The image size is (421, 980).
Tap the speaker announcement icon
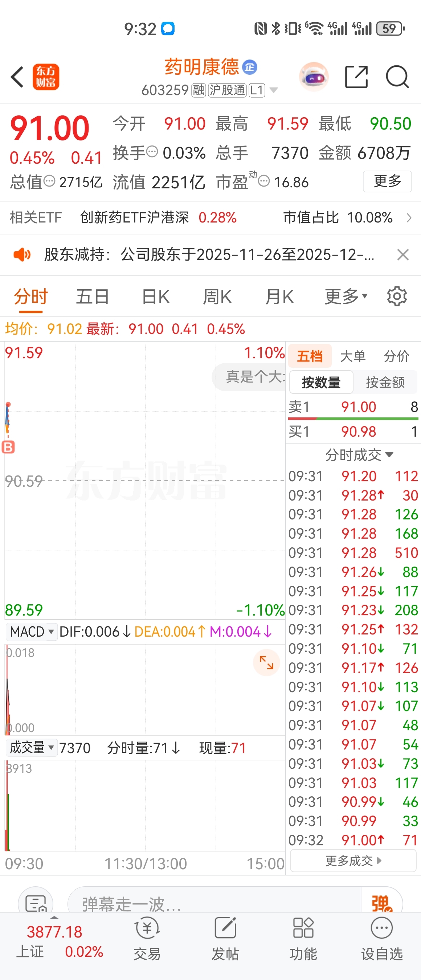point(22,254)
